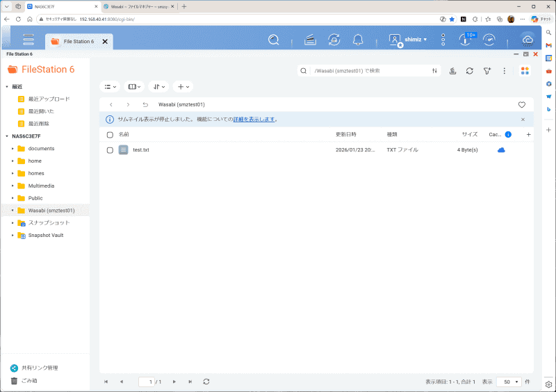Image resolution: width=556 pixels, height=392 pixels.
Task: Expand the documents folder tree arrow
Action: click(13, 149)
